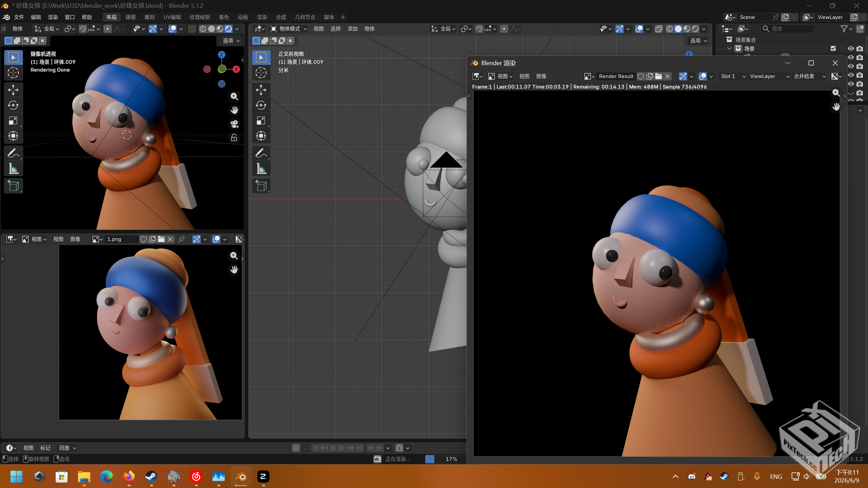
Task: Click the pan hand icon in the camera viewport
Action: point(234,110)
